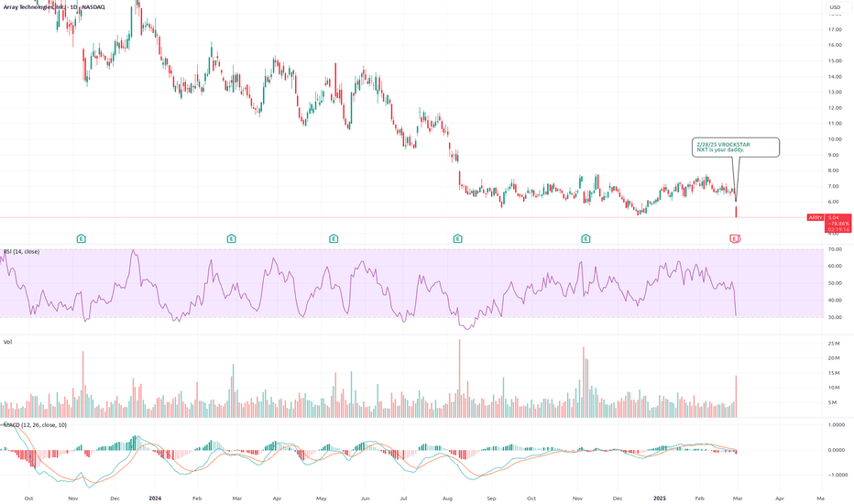This screenshot has width=854, height=504.
Task: Select the Aug label on time axis
Action: tap(447, 498)
